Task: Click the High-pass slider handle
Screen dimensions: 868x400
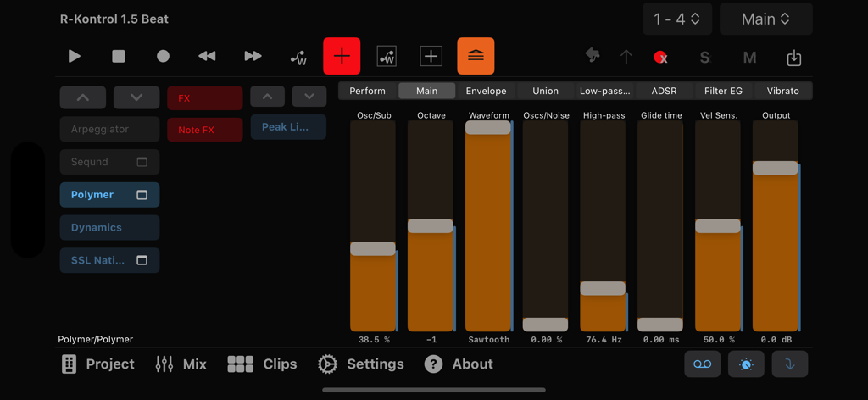Action: pos(603,288)
